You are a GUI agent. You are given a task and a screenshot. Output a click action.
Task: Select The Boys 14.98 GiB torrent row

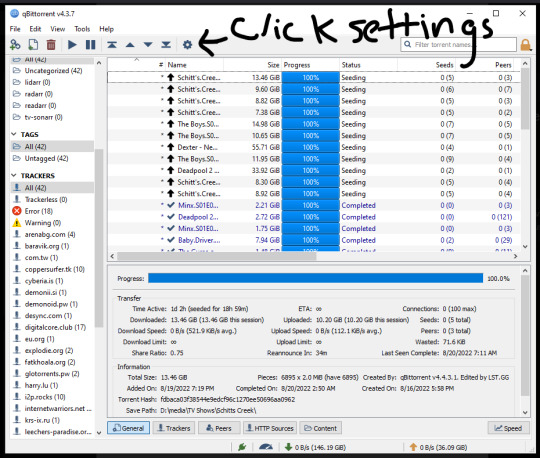click(x=314, y=124)
